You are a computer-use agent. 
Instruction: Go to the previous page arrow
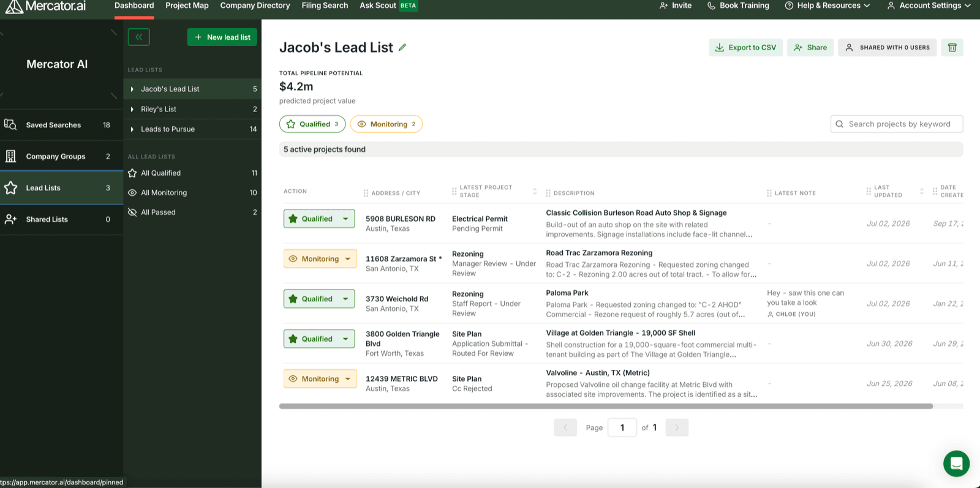(565, 427)
